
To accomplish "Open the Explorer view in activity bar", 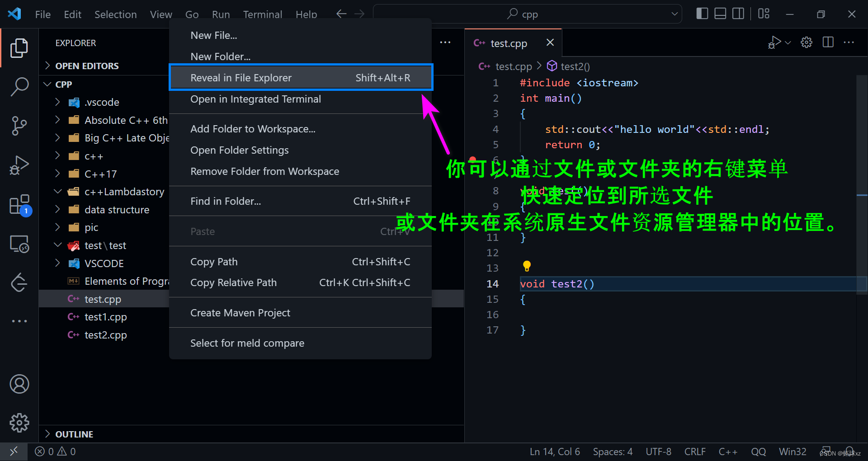I will tap(19, 48).
